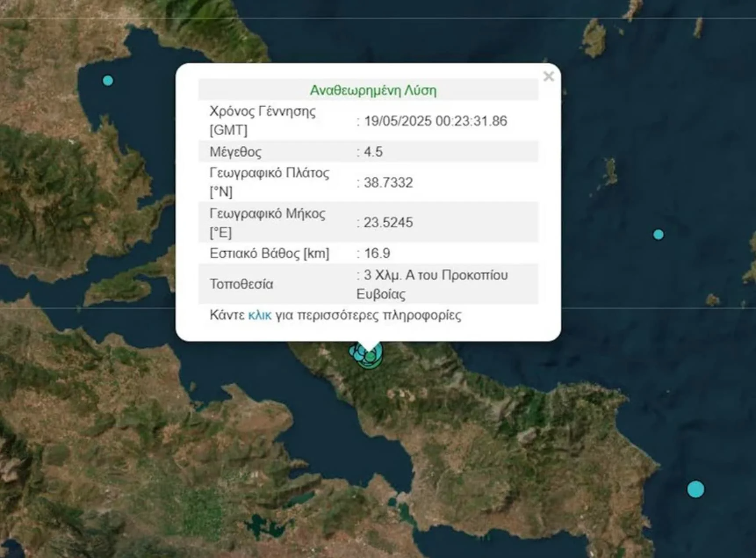Click the location text '3 Χλμ. Α του Προκοπίου'
Screen dimensions: 756x558
[435, 275]
